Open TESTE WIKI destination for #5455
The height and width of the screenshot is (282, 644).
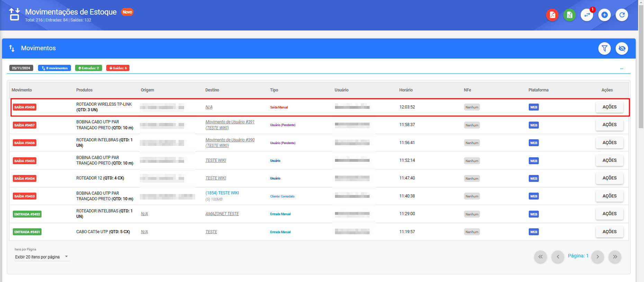[x=216, y=160]
